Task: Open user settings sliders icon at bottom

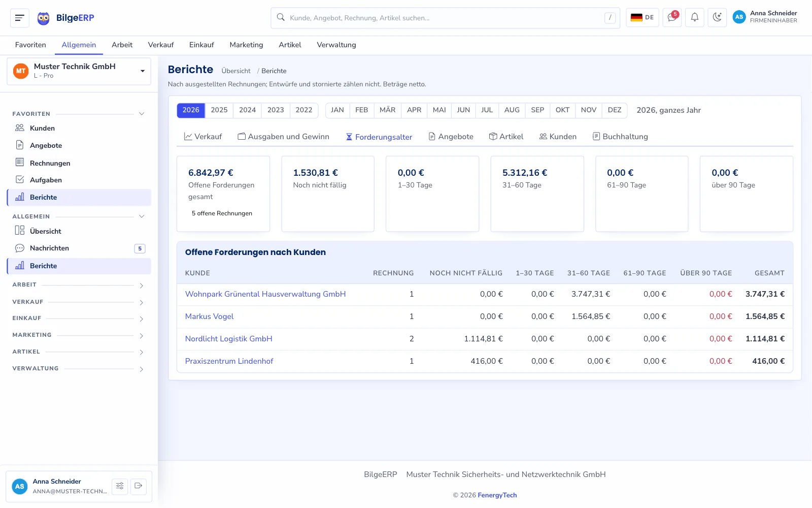Action: point(120,486)
